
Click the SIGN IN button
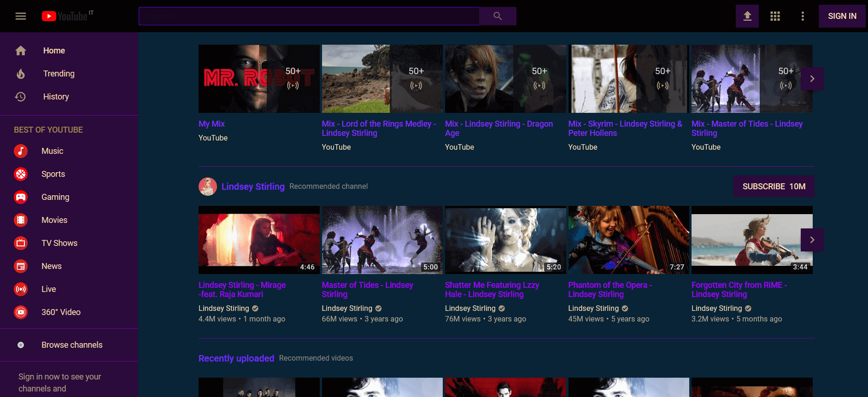tap(842, 16)
